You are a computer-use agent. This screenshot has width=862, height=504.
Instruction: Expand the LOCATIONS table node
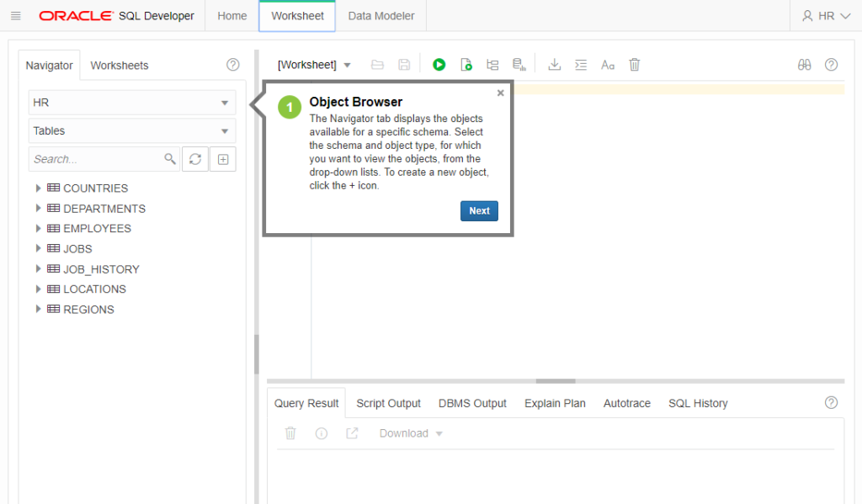(x=38, y=289)
